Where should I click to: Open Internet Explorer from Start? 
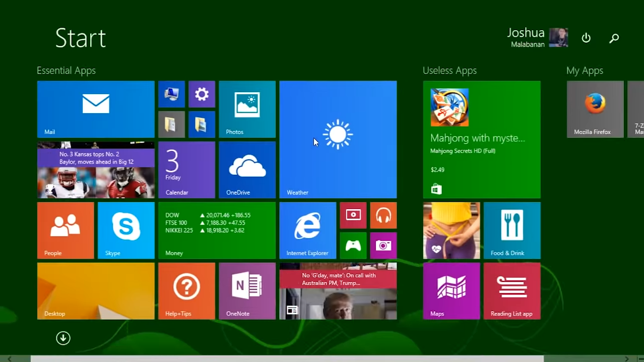tap(307, 230)
